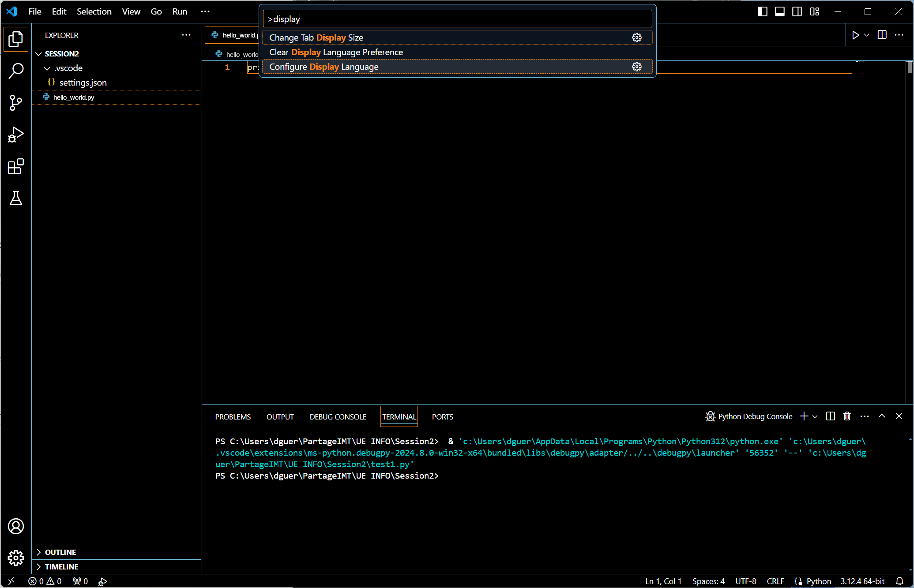Open the Extensions view
The image size is (914, 588).
(x=16, y=167)
